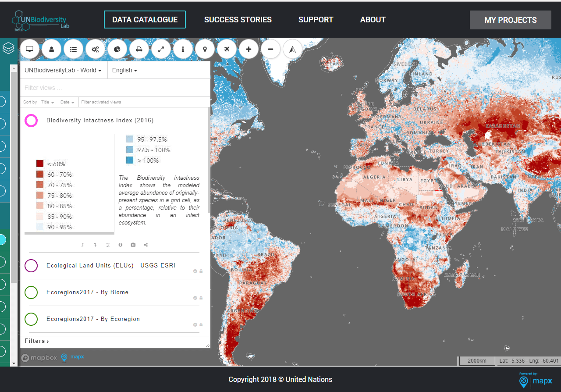Click the list icon in the map toolbar
The image size is (561, 392).
(74, 49)
